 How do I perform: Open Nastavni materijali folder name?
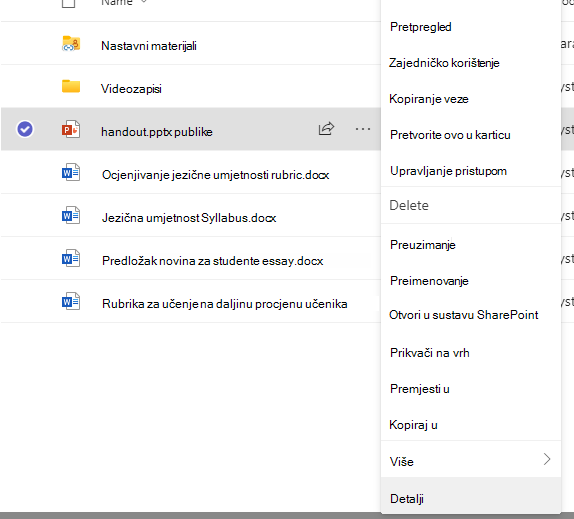pyautogui.click(x=149, y=46)
